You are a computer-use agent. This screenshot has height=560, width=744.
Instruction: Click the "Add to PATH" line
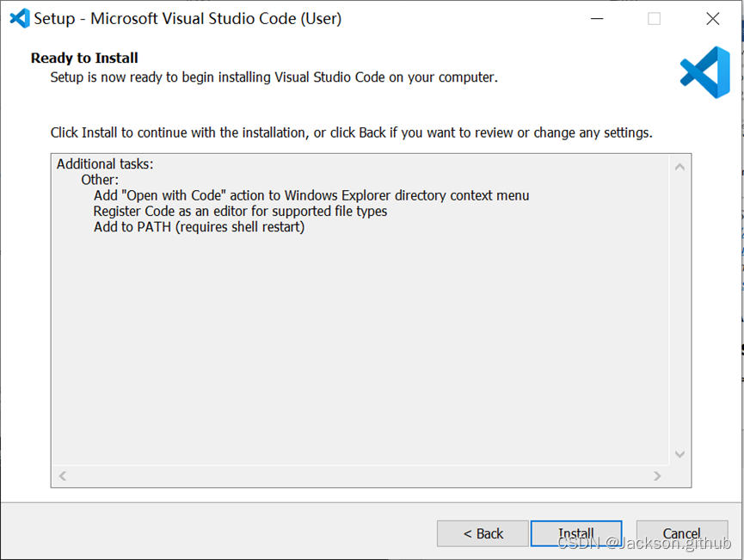(x=199, y=227)
